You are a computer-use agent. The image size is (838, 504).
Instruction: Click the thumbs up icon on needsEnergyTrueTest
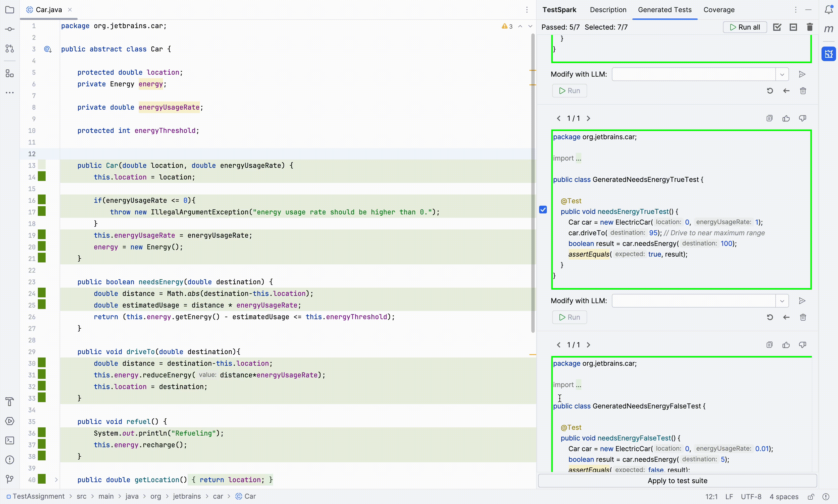tap(787, 118)
